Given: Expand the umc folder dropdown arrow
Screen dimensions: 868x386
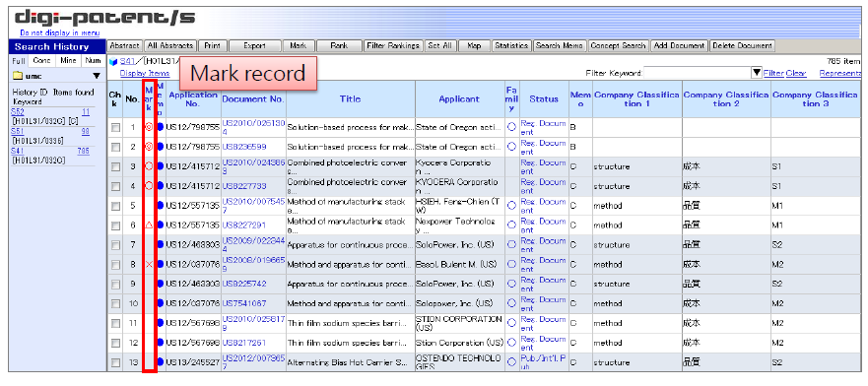Looking at the screenshot, I should [x=97, y=76].
